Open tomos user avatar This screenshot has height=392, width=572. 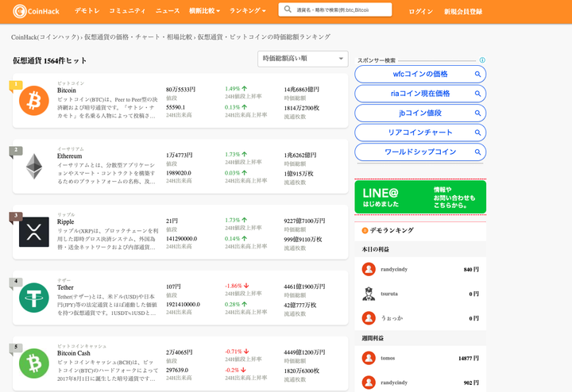(x=369, y=358)
